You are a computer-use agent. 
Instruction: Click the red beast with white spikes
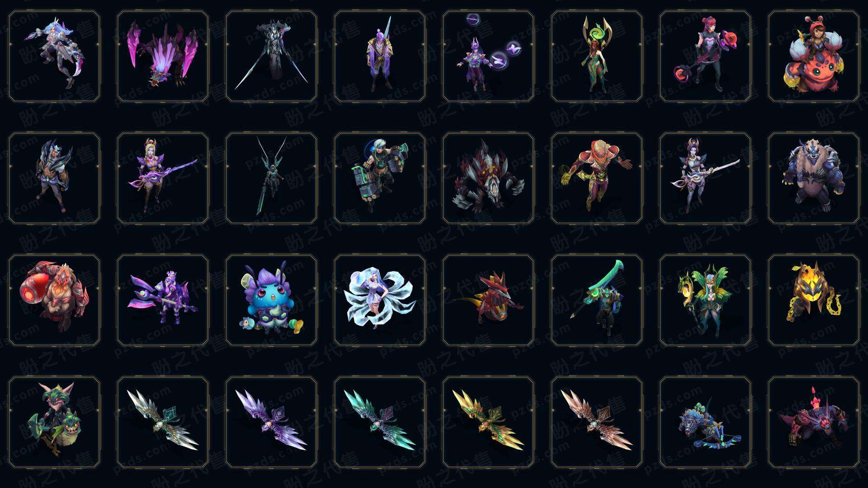[488, 178]
